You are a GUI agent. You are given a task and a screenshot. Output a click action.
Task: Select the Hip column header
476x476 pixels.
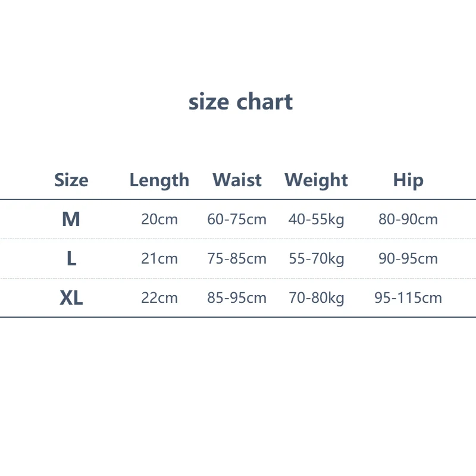[408, 180]
